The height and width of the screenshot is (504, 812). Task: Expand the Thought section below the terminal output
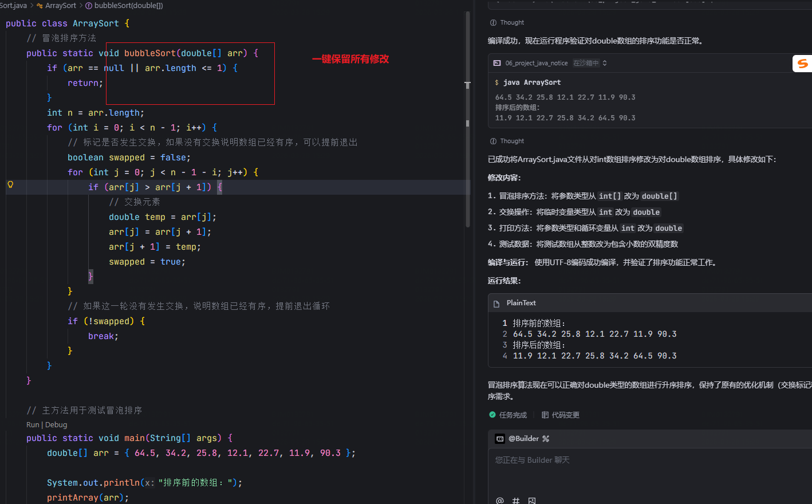coord(507,141)
